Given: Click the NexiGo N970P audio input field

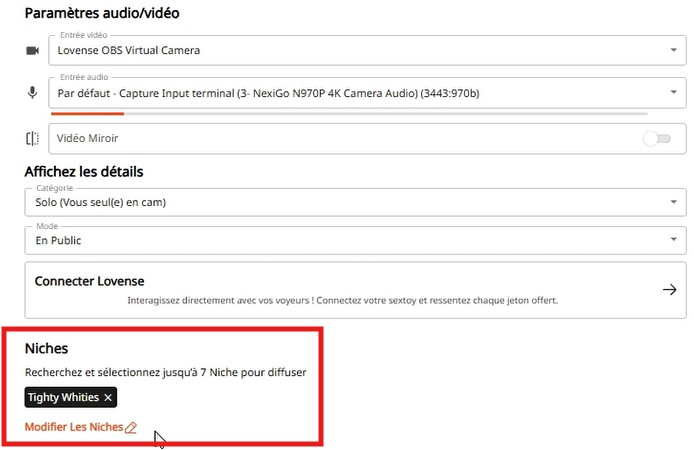Looking at the screenshot, I should click(x=367, y=92).
